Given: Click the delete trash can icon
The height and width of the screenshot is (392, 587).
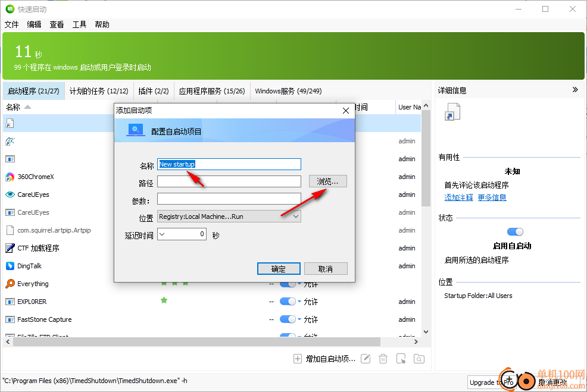Looking at the screenshot, I should [x=383, y=359].
